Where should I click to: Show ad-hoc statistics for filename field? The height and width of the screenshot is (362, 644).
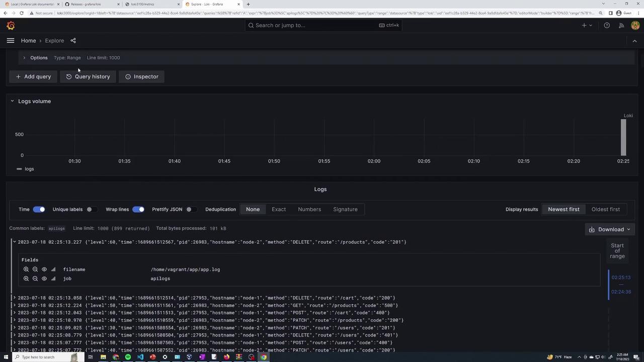coord(53,269)
